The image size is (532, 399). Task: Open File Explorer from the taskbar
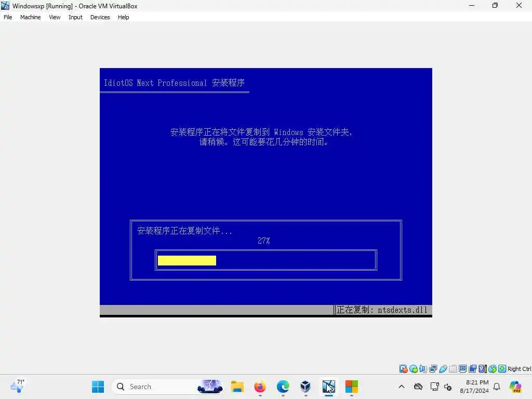[237, 387]
